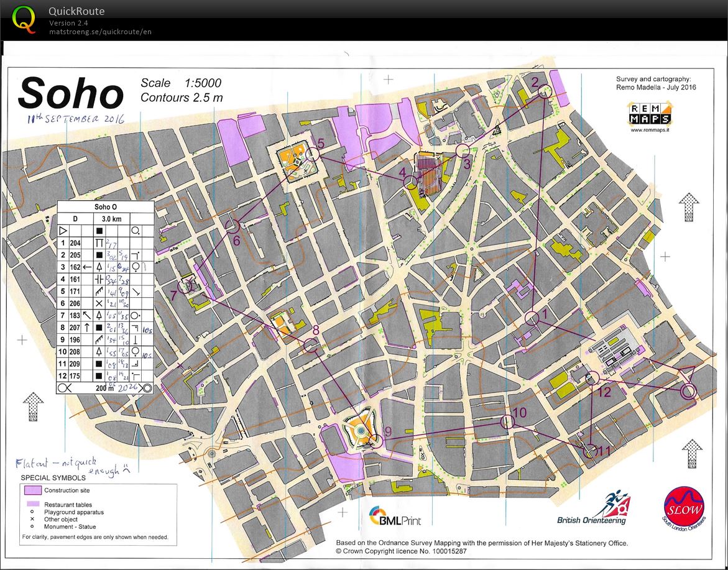
Task: Click control circle 9 on the map
Action: (376, 441)
